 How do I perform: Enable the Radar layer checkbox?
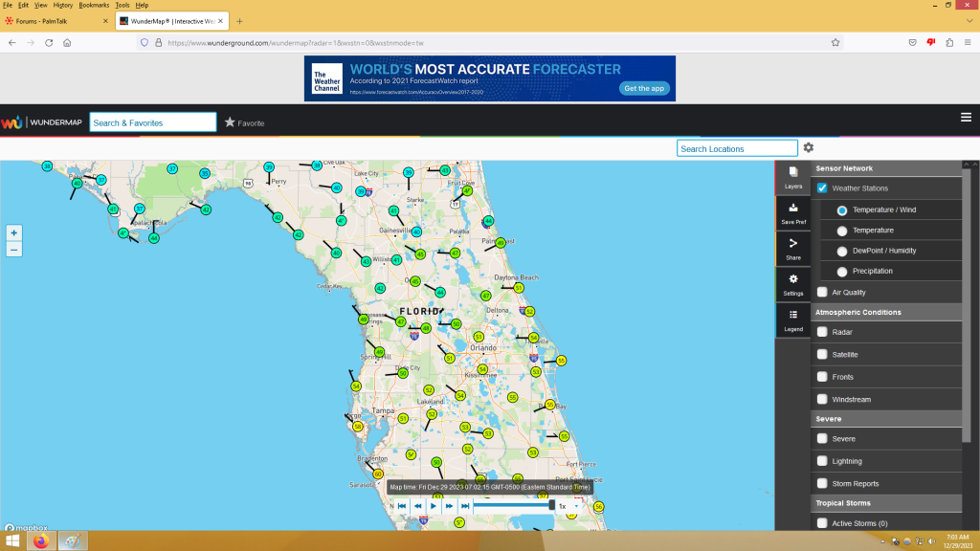tap(822, 332)
